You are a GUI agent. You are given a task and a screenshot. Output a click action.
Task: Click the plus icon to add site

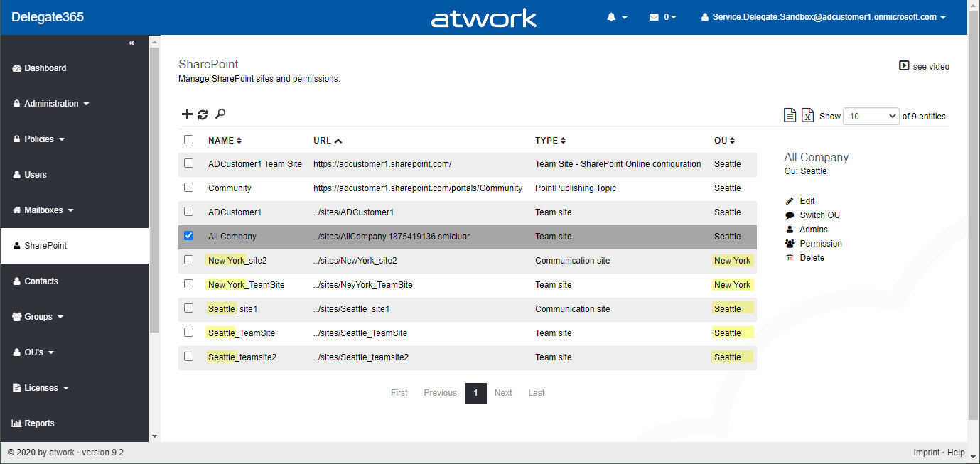click(x=187, y=114)
